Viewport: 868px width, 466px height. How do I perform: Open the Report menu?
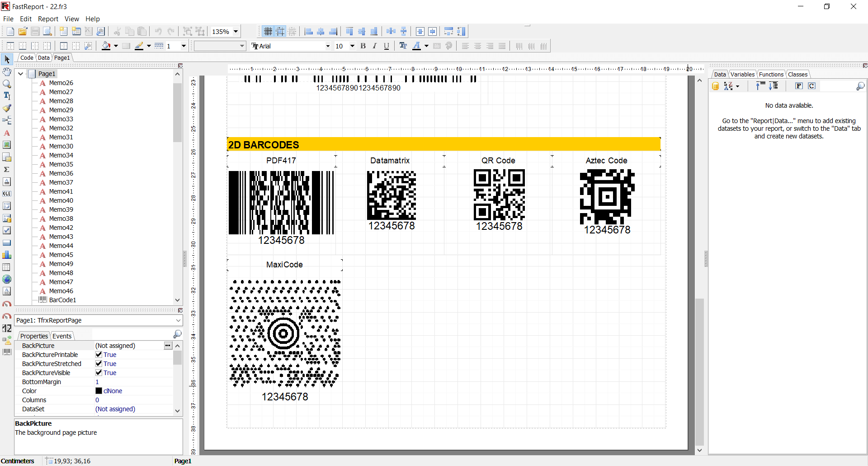coord(48,19)
